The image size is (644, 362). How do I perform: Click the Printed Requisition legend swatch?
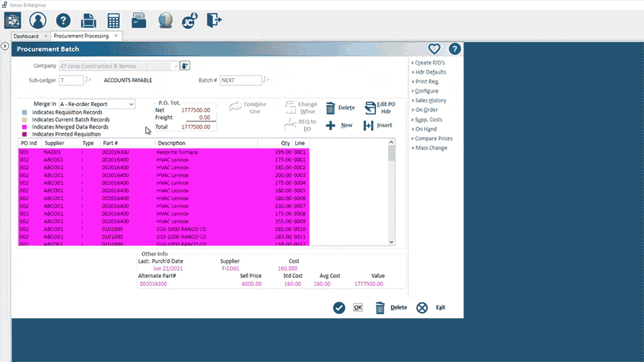[24, 134]
